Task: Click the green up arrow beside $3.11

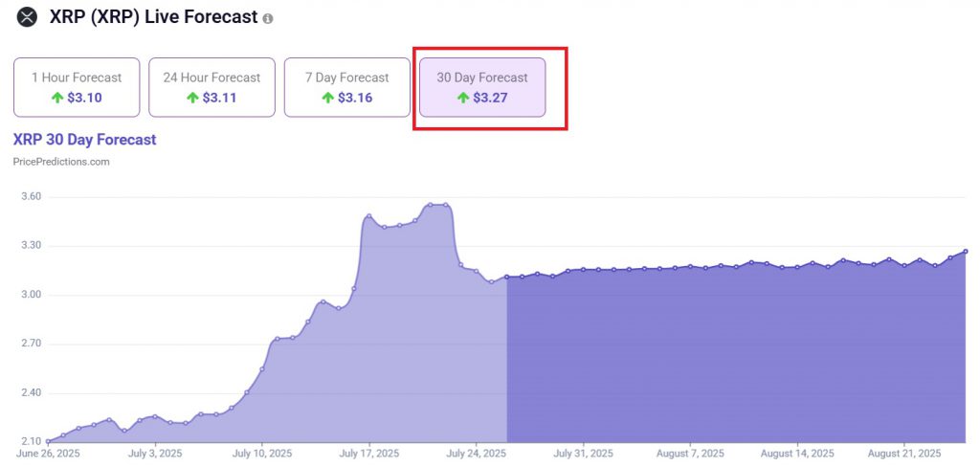Action: tap(192, 98)
